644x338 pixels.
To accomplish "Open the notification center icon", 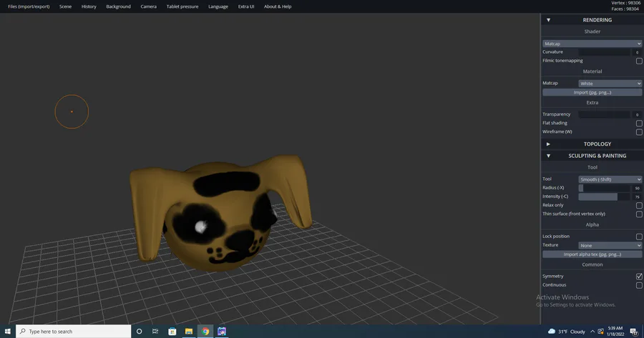I will tap(634, 332).
